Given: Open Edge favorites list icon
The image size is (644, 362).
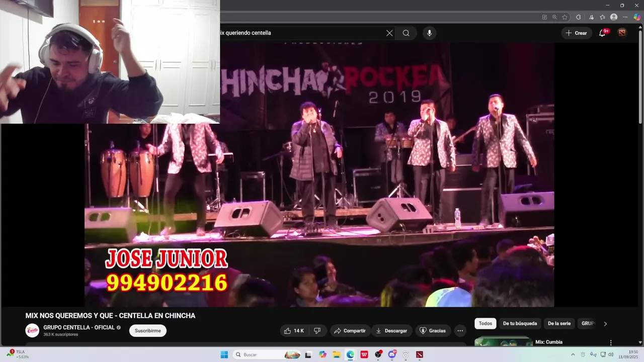Looking at the screenshot, I should [602, 17].
